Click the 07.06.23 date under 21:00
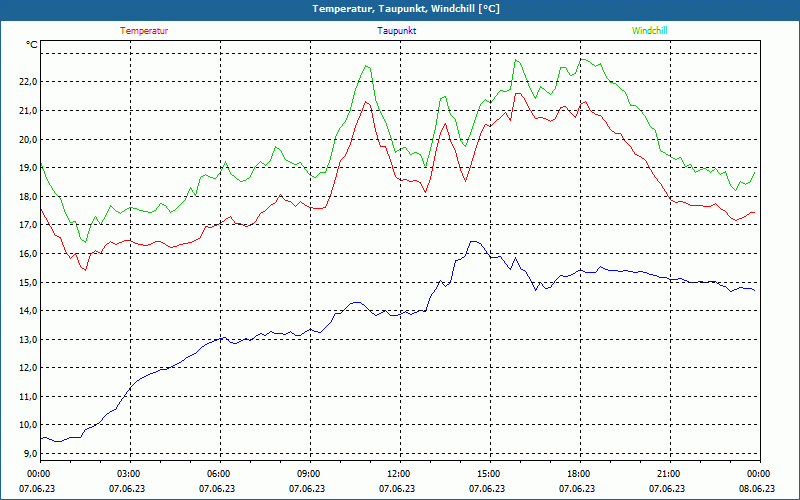 click(x=667, y=488)
